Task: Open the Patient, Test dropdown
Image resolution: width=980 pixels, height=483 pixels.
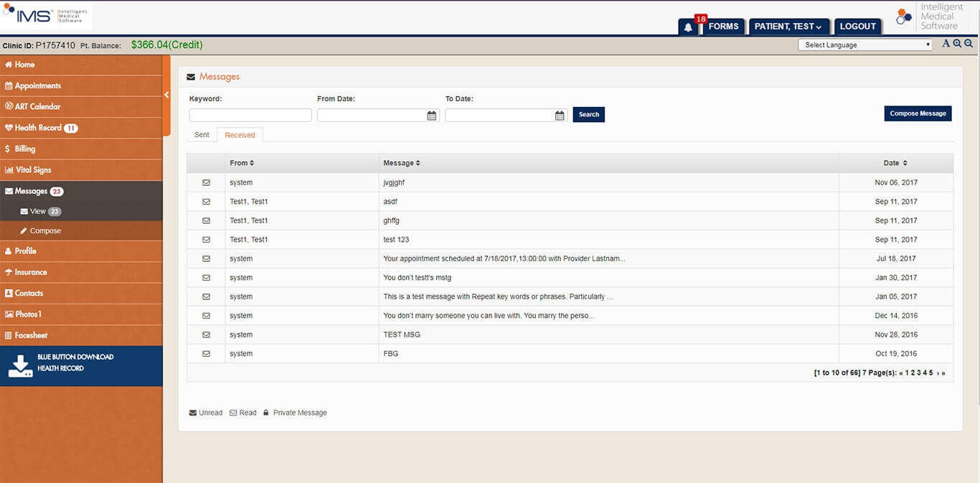Action: (x=788, y=26)
